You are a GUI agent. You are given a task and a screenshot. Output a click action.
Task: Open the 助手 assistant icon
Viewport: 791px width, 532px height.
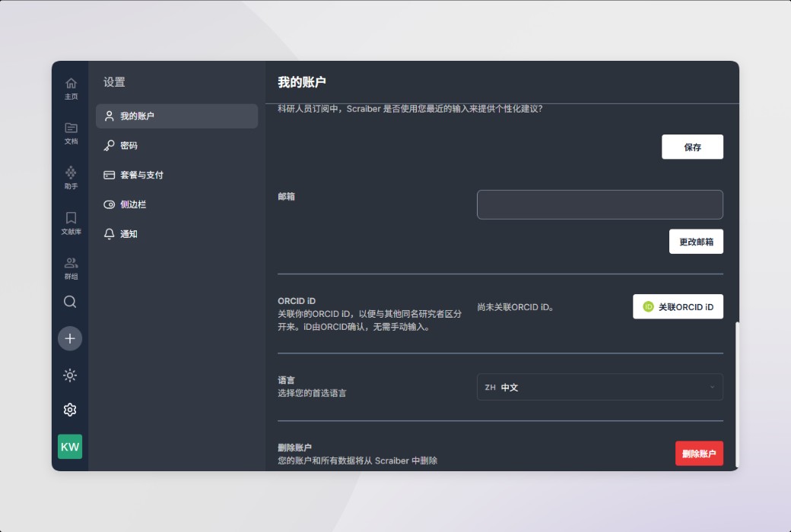[71, 178]
